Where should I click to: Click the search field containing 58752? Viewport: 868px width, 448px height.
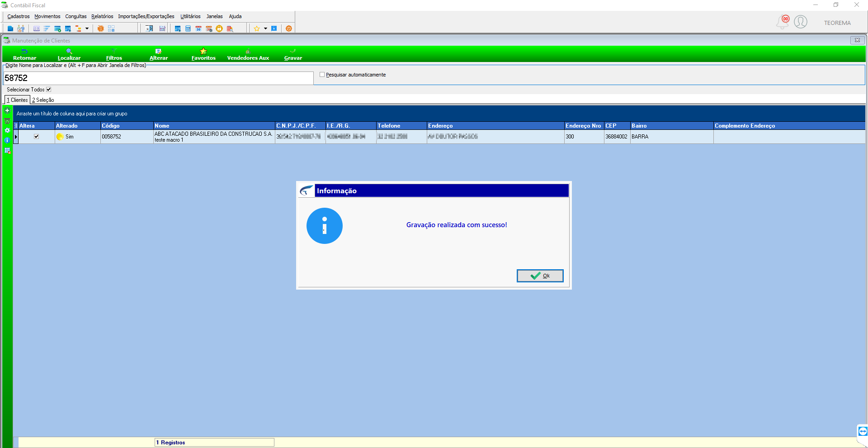158,78
